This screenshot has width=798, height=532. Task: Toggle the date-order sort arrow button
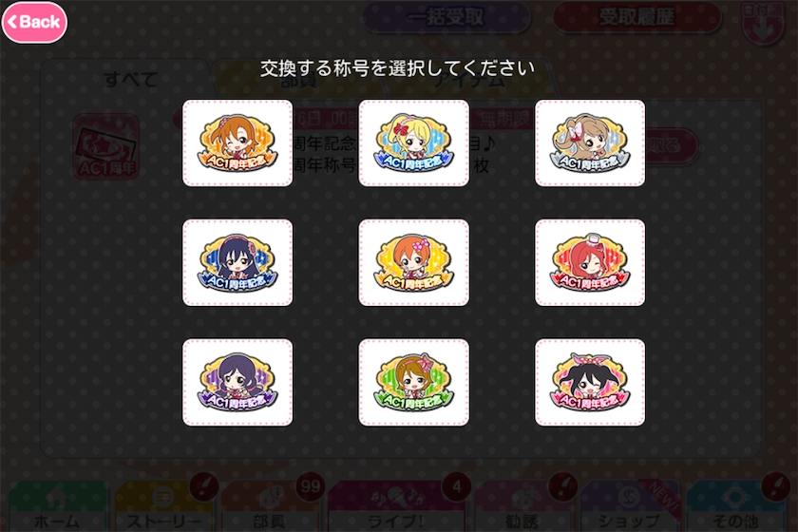[x=763, y=24]
